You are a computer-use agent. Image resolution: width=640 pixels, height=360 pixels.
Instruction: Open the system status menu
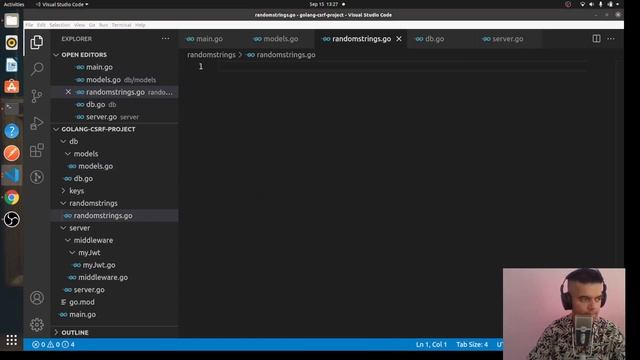coord(600,4)
